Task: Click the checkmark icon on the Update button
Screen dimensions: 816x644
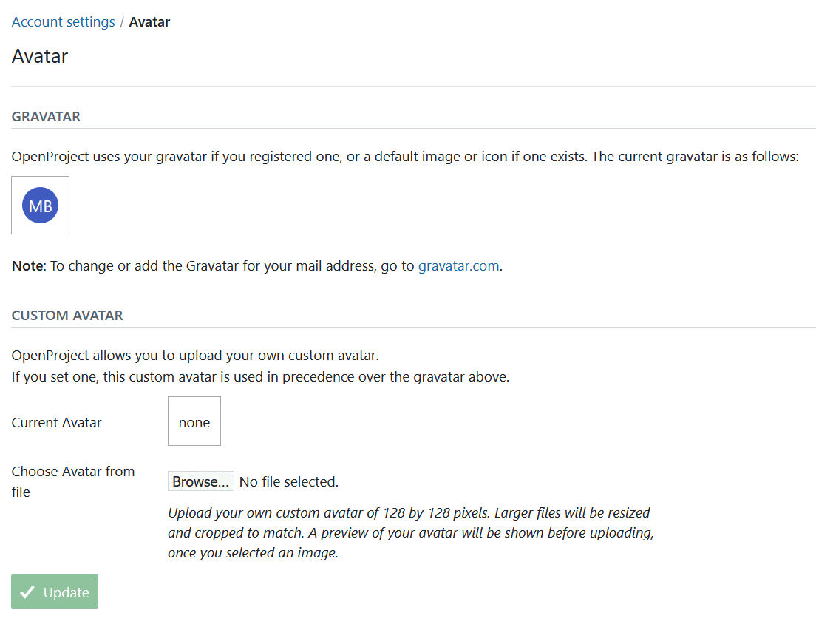Action: (x=27, y=592)
